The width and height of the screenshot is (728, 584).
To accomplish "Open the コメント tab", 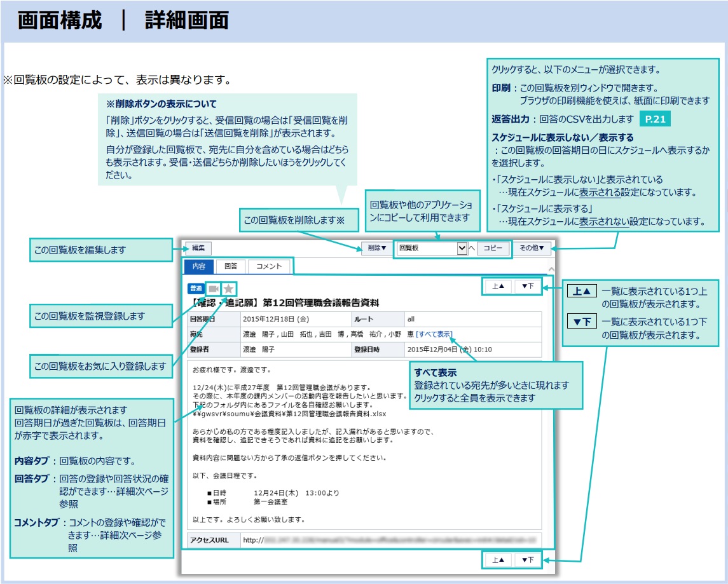I will (268, 265).
